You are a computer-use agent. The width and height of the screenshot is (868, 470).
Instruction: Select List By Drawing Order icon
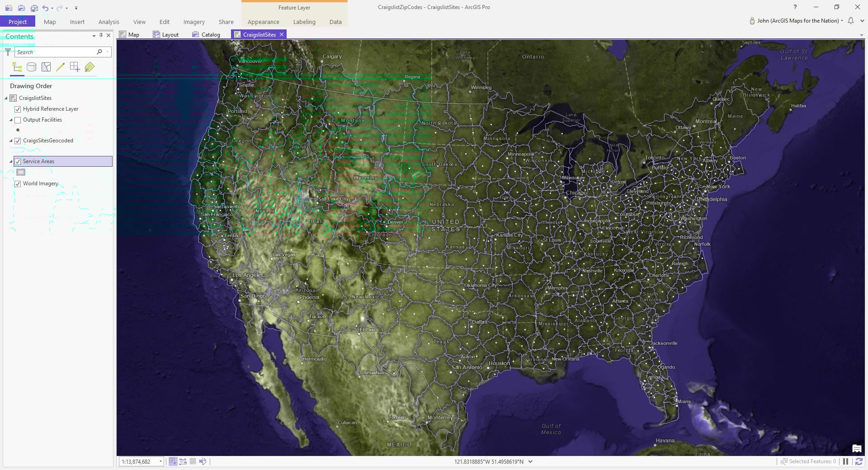(17, 67)
